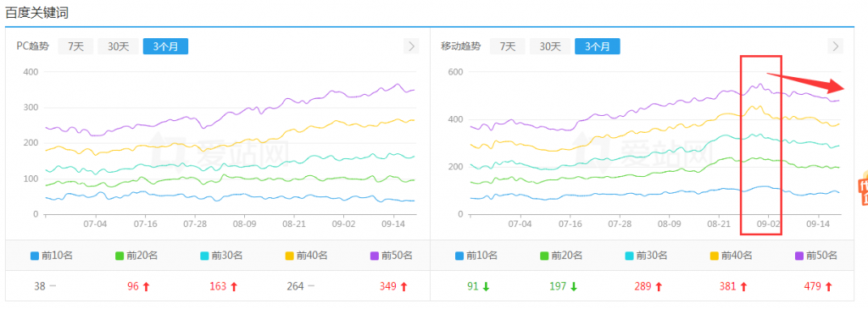The width and height of the screenshot is (868, 309).
Task: Select 7天 tab in 移动趋势 chart
Action: [x=508, y=47]
